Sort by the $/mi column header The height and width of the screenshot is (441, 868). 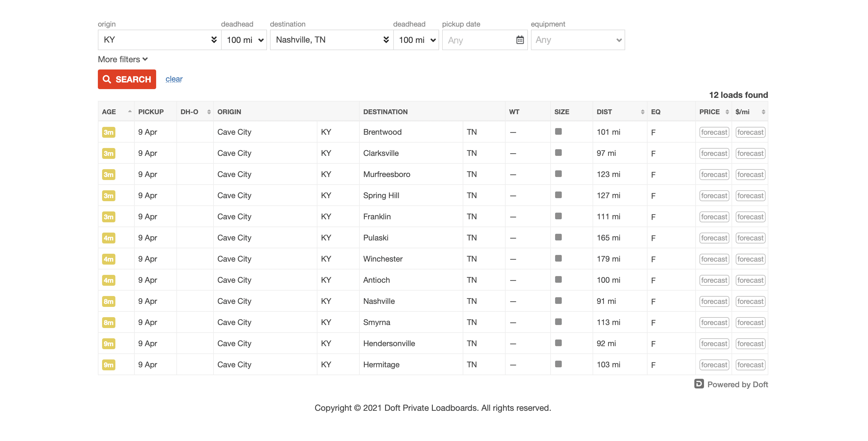tap(750, 111)
